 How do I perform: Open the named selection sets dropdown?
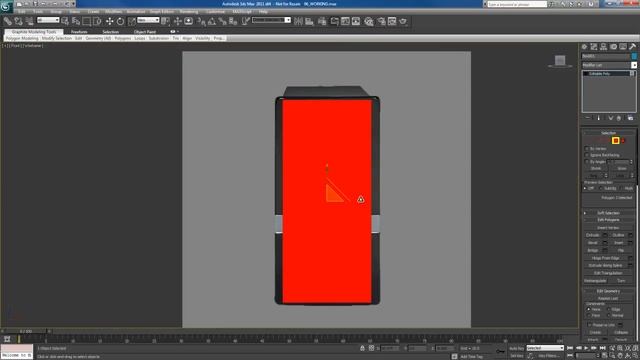coord(271,20)
